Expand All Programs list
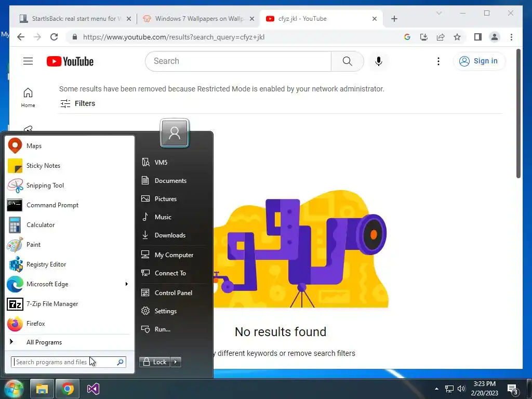 click(x=69, y=342)
